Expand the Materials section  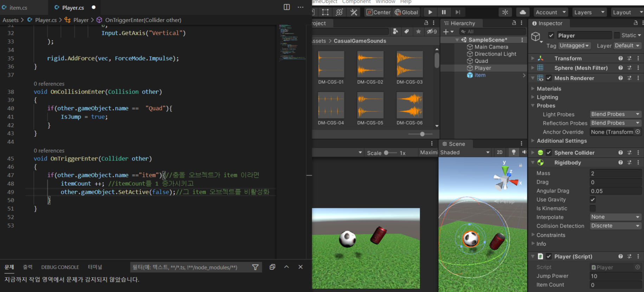tap(533, 89)
